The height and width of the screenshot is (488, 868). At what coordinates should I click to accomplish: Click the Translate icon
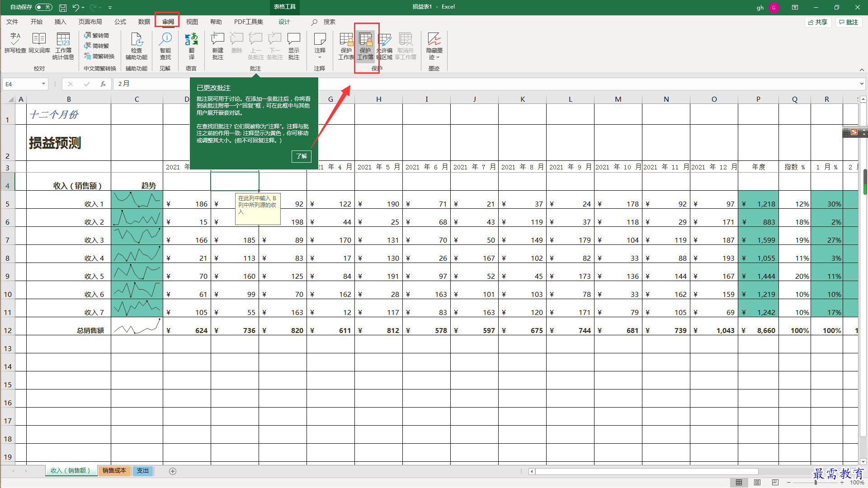click(192, 46)
